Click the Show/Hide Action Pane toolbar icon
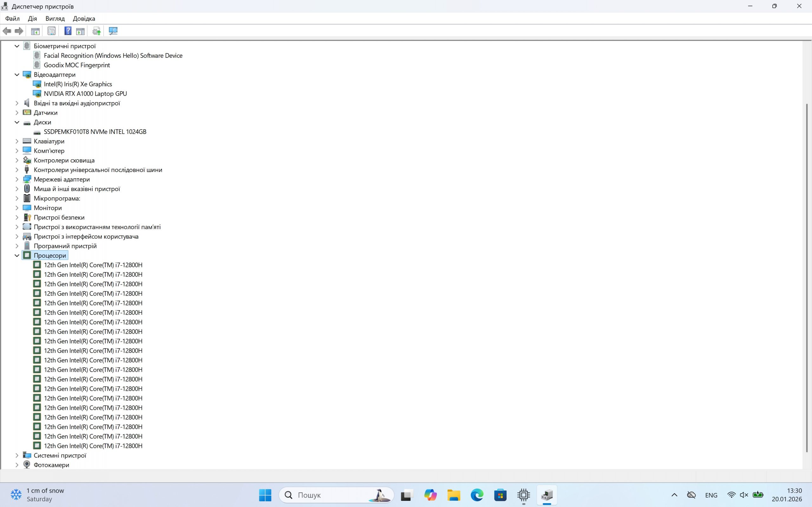The height and width of the screenshot is (507, 812). point(81,31)
